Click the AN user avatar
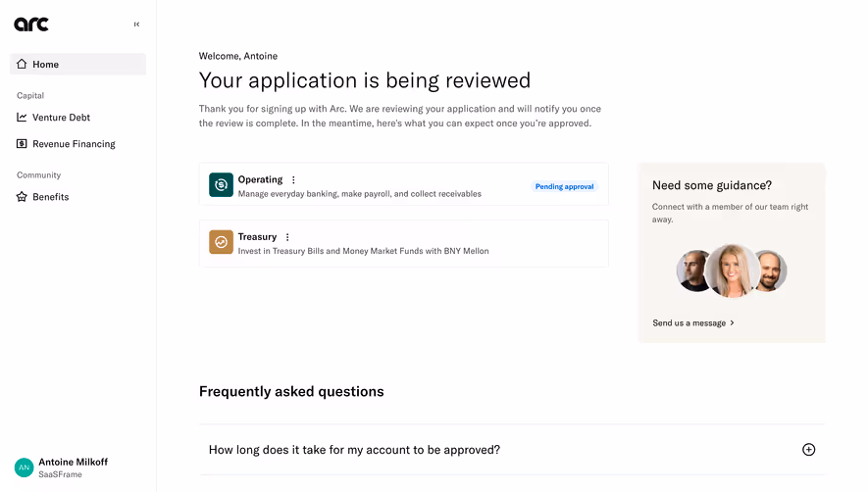Image resolution: width=868 pixels, height=492 pixels. [24, 467]
